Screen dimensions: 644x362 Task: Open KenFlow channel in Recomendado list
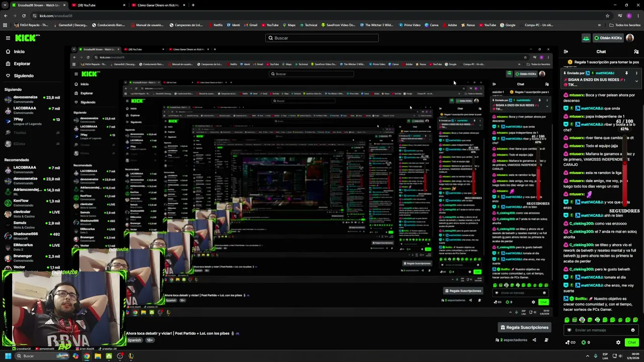click(31, 203)
